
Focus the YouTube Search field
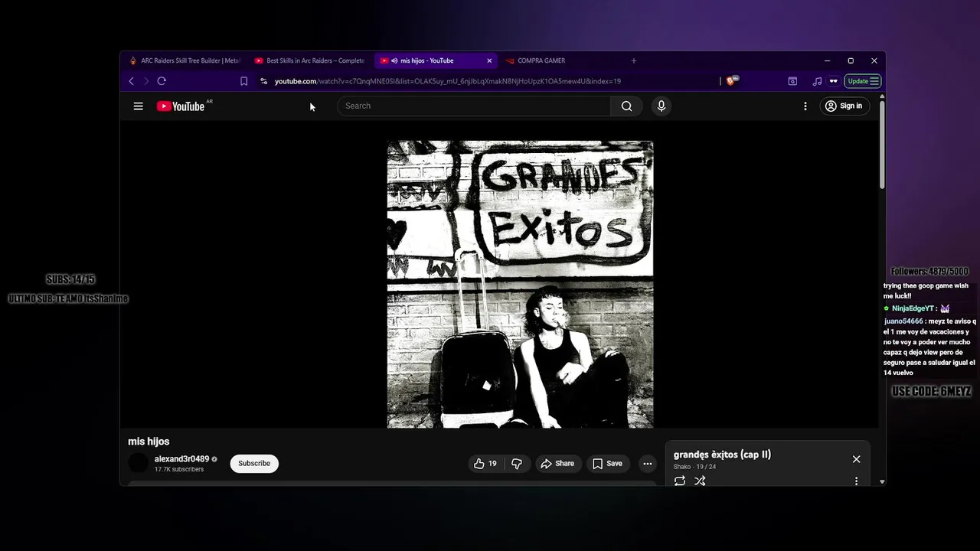tap(473, 106)
